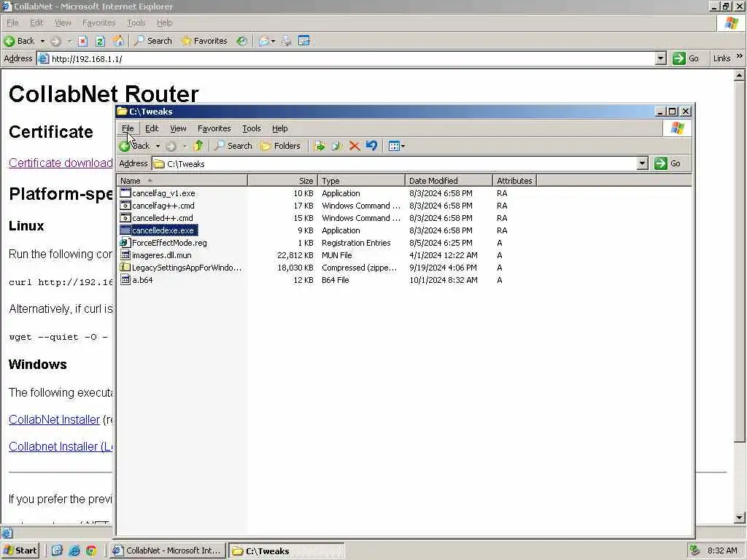This screenshot has width=747, height=560.
Task: Open Search in Internet Explorer toolbar
Action: click(x=153, y=41)
